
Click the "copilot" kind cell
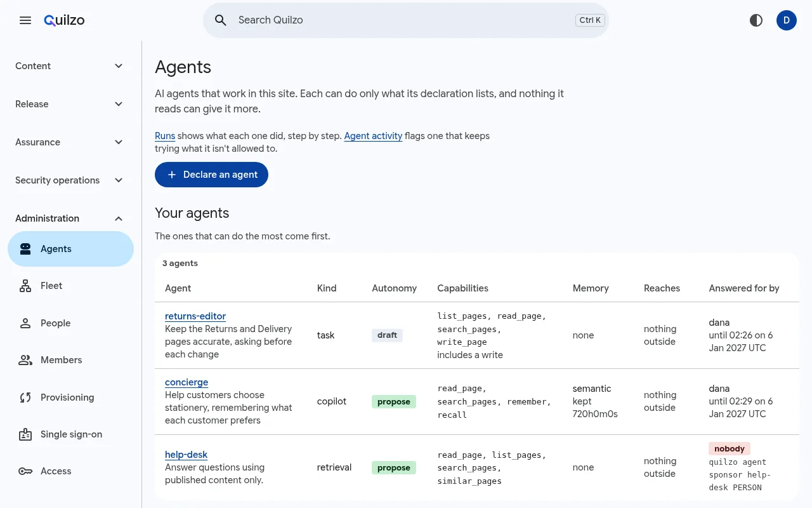[332, 401]
